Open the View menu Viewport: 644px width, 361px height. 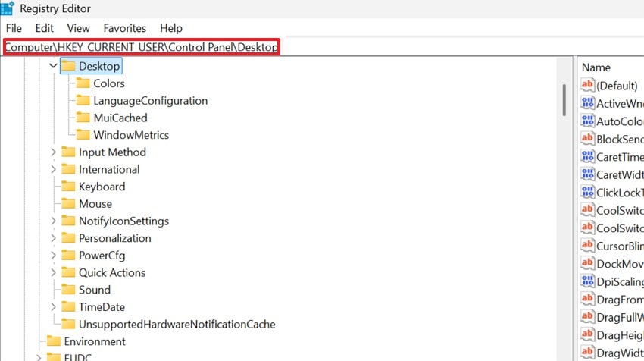(79, 28)
